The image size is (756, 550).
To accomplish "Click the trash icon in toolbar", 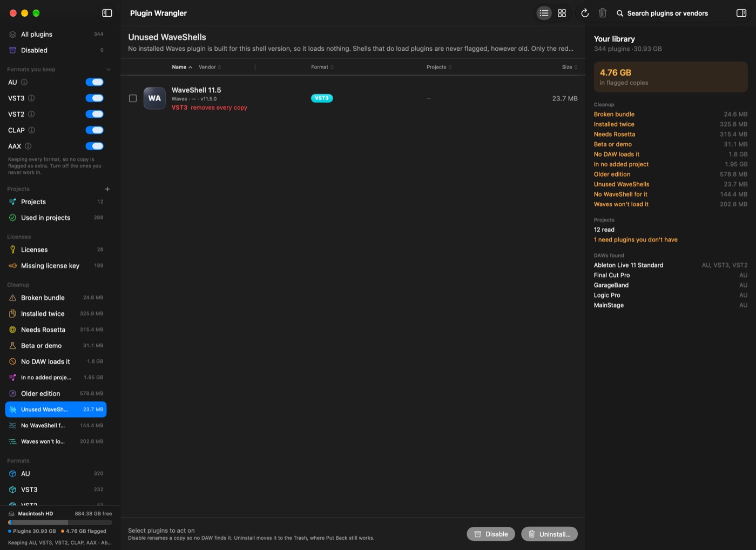I will click(603, 13).
